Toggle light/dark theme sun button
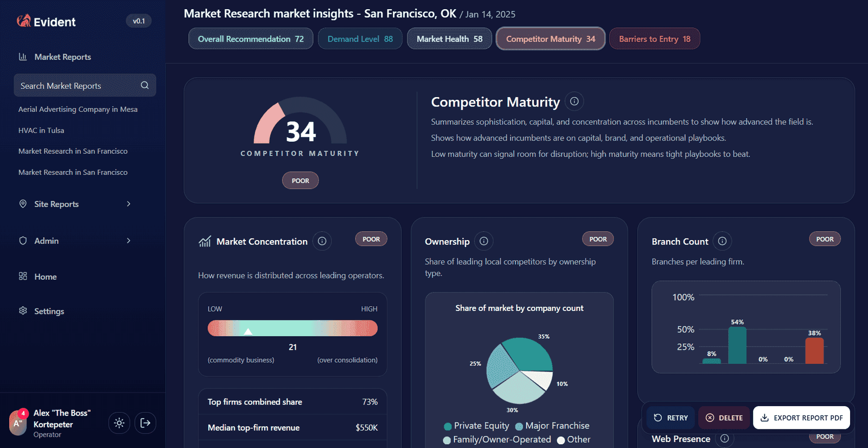The width and height of the screenshot is (868, 448). coord(119,423)
